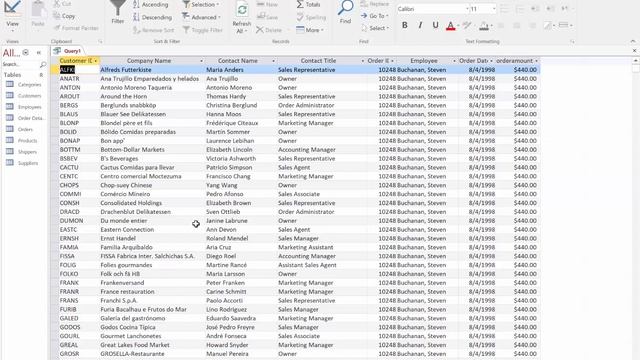Open the Go To dropdown
Screen dimensions: 640x360
(374, 16)
